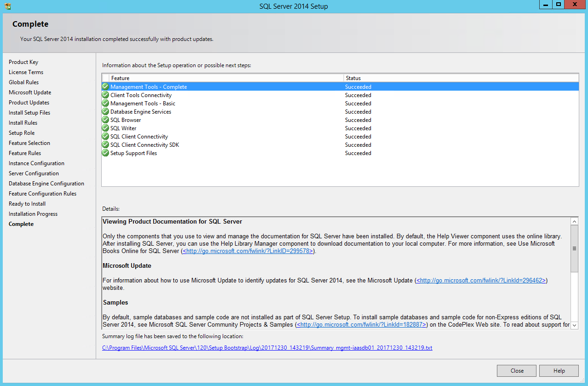Click the Details scrollbar down arrow
588x386 pixels.
coord(574,325)
